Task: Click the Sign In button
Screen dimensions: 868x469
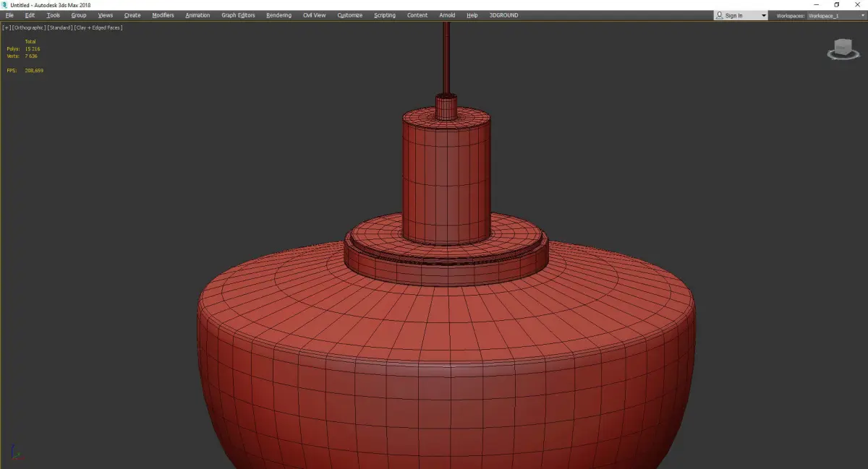Action: click(x=733, y=16)
